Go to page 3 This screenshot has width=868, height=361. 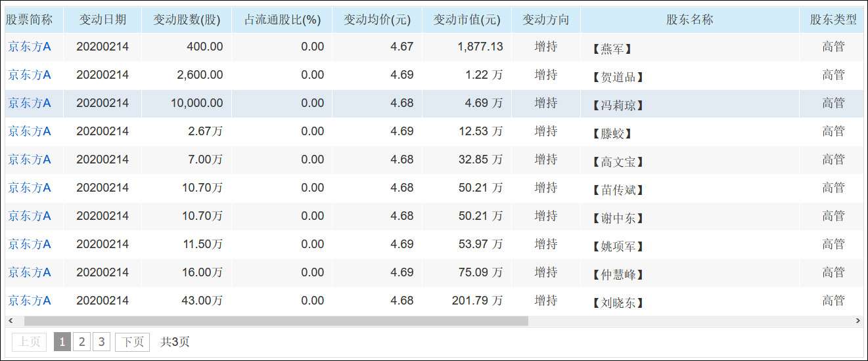(101, 342)
